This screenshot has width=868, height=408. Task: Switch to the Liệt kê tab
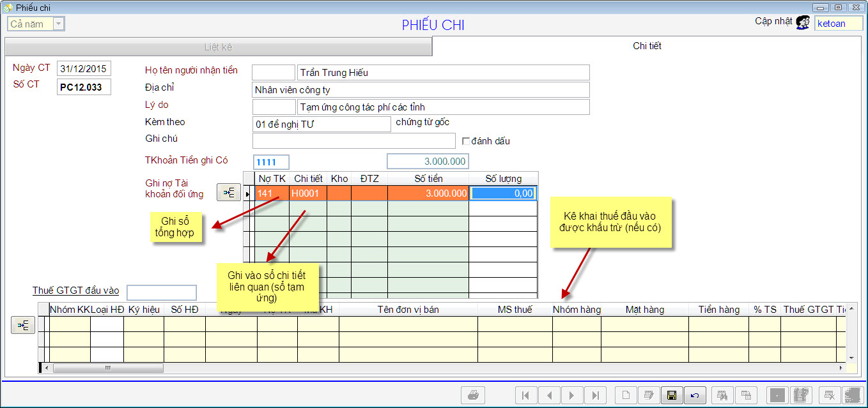coord(218,47)
